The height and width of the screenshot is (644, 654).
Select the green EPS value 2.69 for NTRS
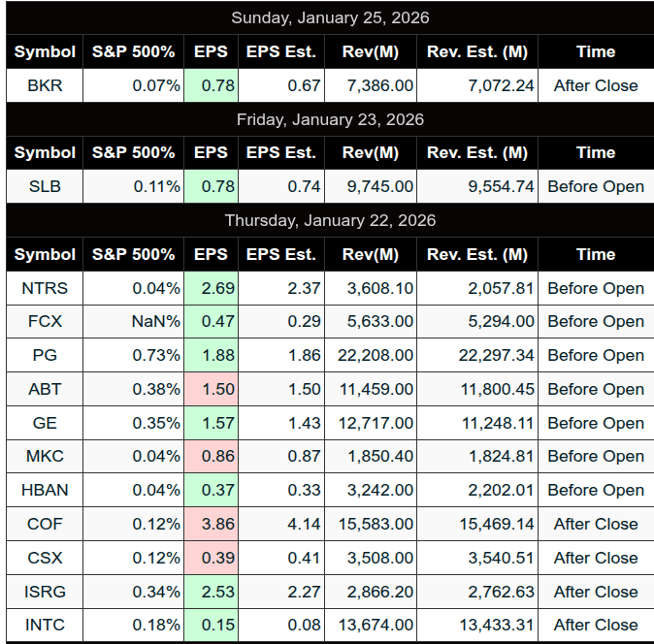click(211, 288)
